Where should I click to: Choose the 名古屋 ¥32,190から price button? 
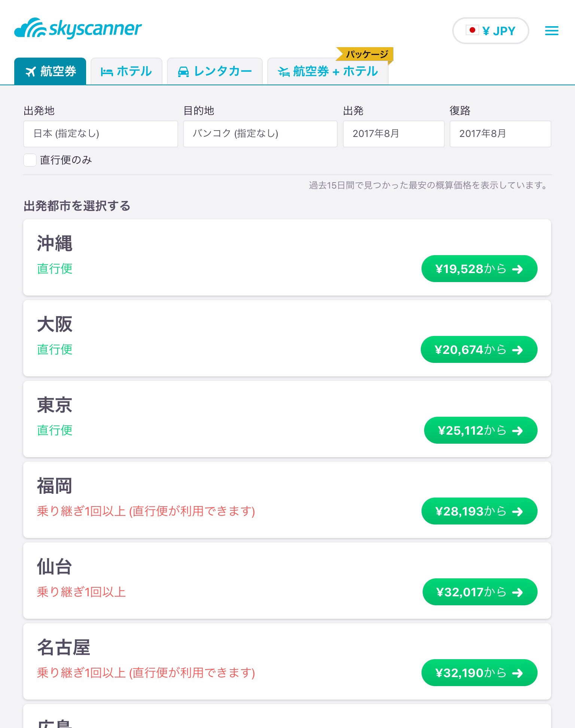pos(479,673)
